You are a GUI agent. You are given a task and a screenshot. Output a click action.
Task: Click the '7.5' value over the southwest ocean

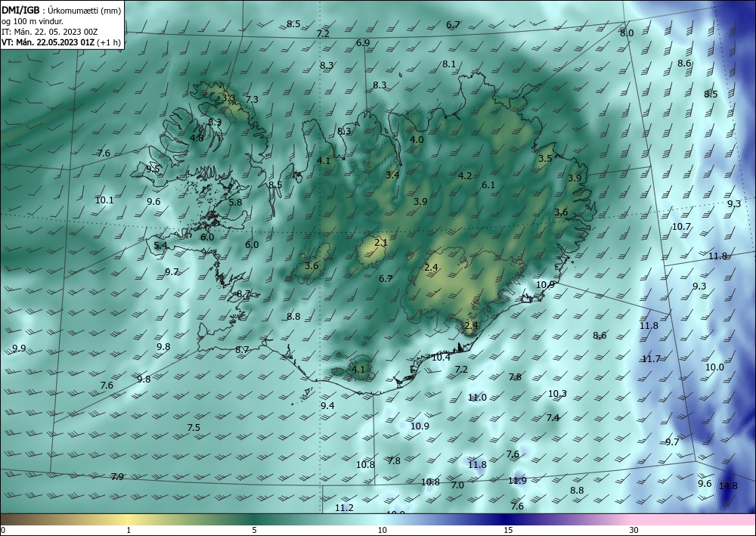(x=194, y=428)
